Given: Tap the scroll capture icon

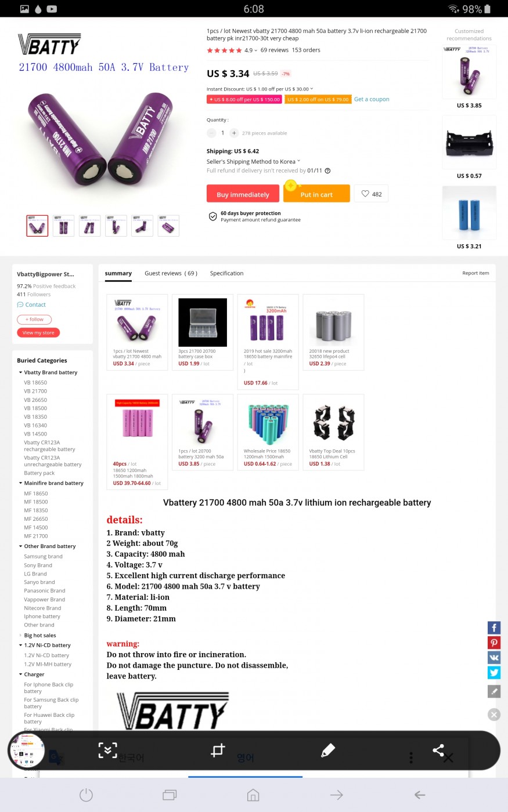Looking at the screenshot, I should 107,750.
